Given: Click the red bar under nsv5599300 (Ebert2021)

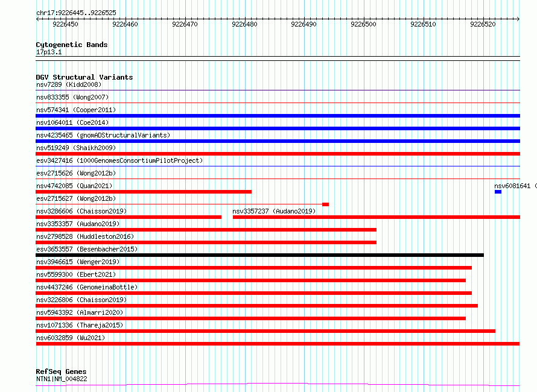Looking at the screenshot, I should pos(250,280).
